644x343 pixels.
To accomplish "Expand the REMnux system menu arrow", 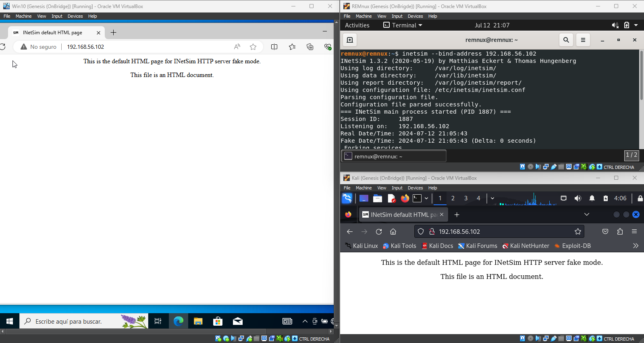I will (636, 25).
